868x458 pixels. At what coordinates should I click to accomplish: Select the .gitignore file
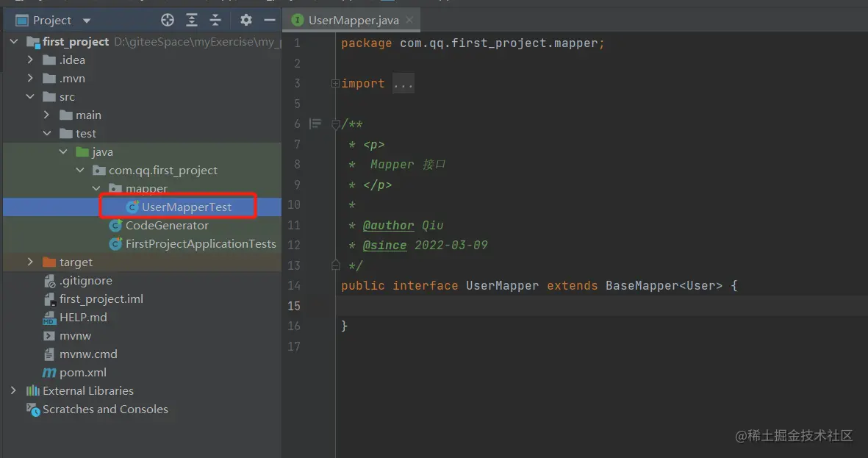coord(85,281)
